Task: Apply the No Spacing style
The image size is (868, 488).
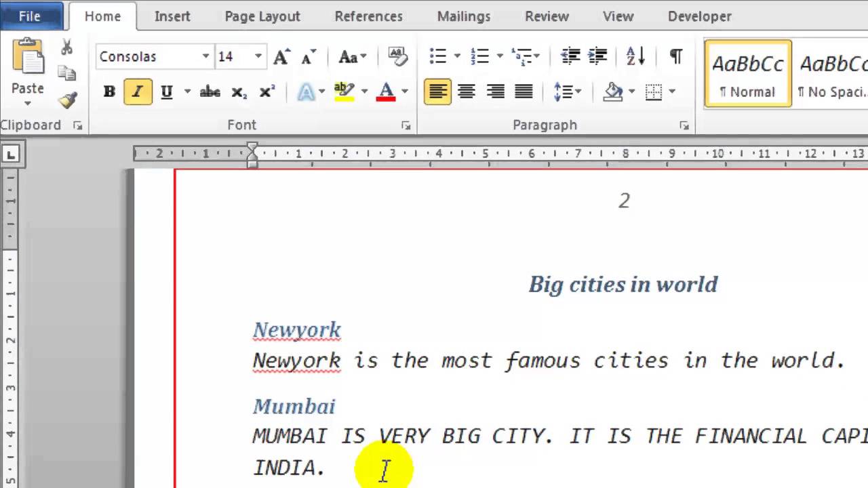Action: pos(831,73)
